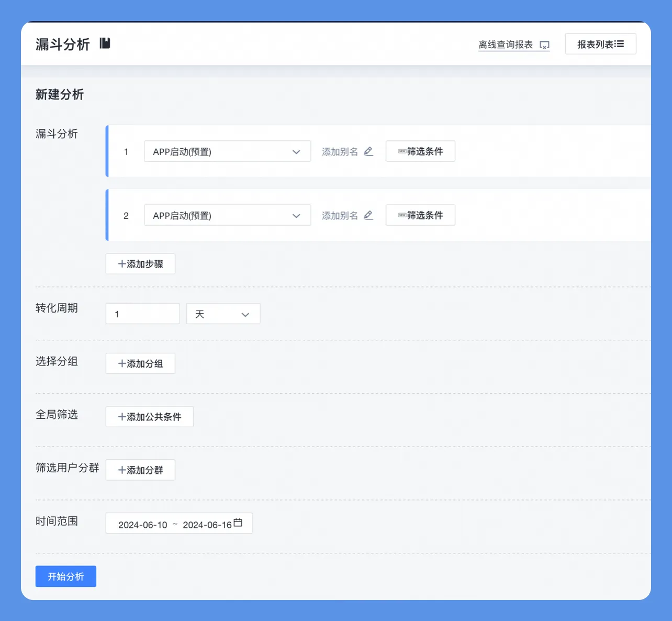
Task: Click 添加别名 text in step 2
Action: point(340,216)
